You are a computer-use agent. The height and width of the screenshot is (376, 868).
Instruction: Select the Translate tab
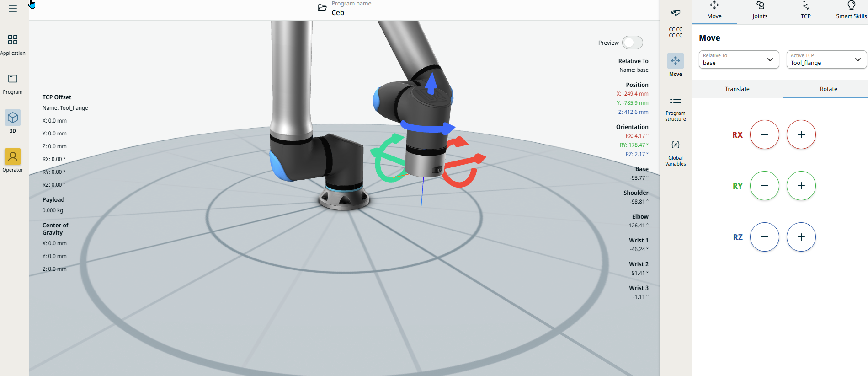point(737,89)
